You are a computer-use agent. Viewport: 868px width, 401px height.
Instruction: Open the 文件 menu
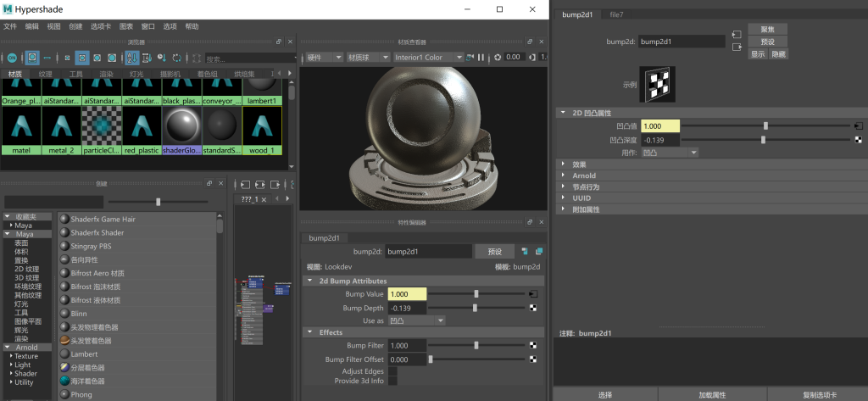tap(10, 26)
